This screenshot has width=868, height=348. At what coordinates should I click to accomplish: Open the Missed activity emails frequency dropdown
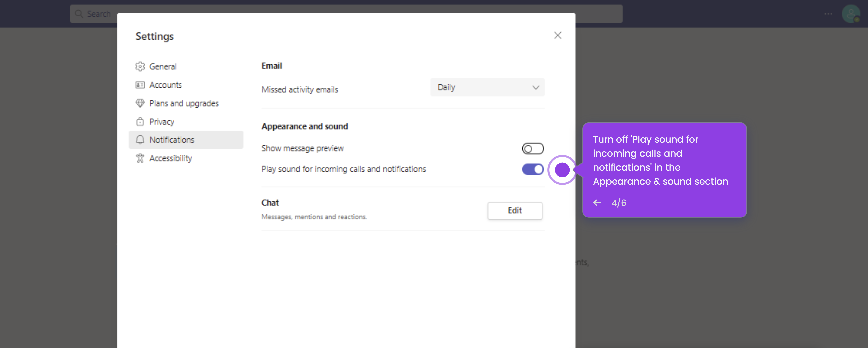coord(487,87)
